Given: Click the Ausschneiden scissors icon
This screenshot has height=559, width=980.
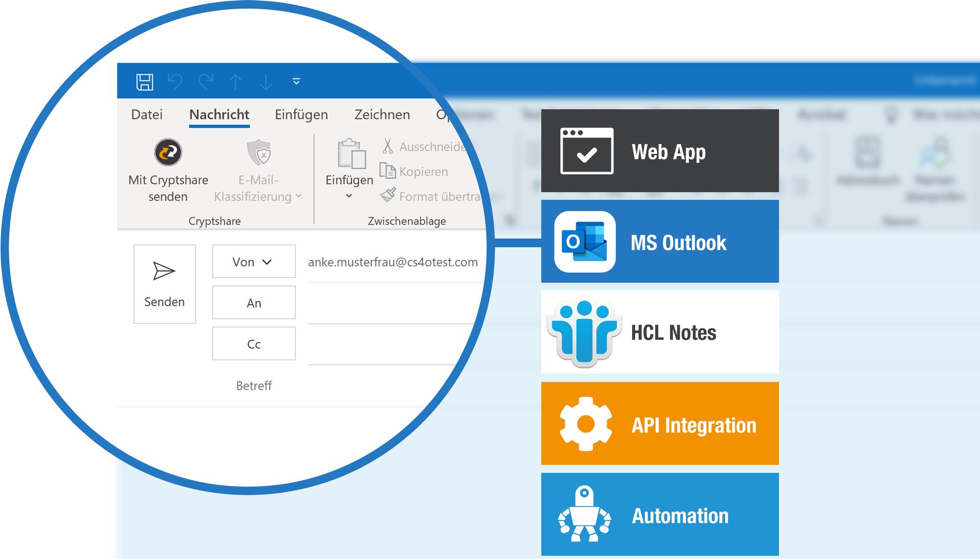Looking at the screenshot, I should point(388,146).
